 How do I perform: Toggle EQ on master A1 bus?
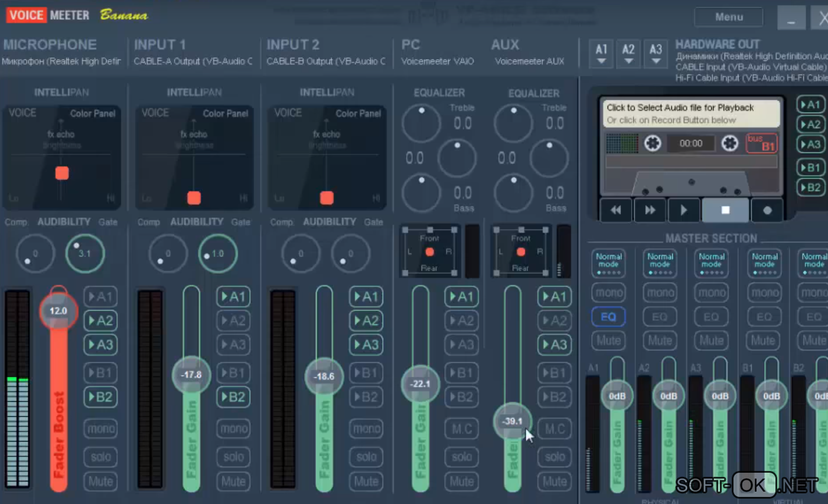pyautogui.click(x=608, y=317)
